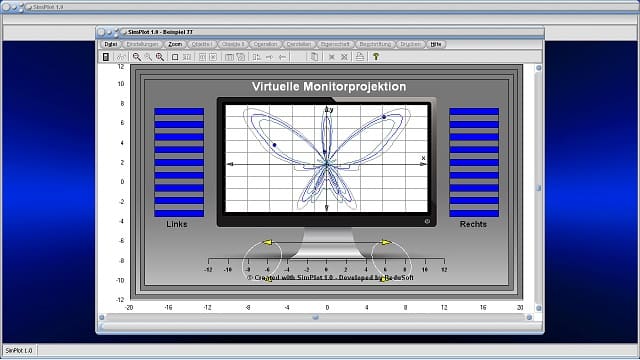
Task: Click the SimPlot 1.0 - Beispiel window title
Action: (160, 32)
